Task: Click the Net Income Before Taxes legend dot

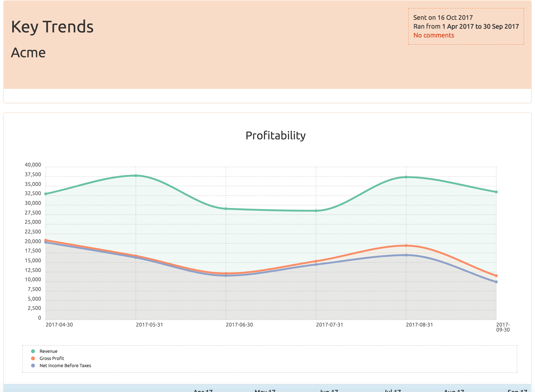Action: [33, 365]
